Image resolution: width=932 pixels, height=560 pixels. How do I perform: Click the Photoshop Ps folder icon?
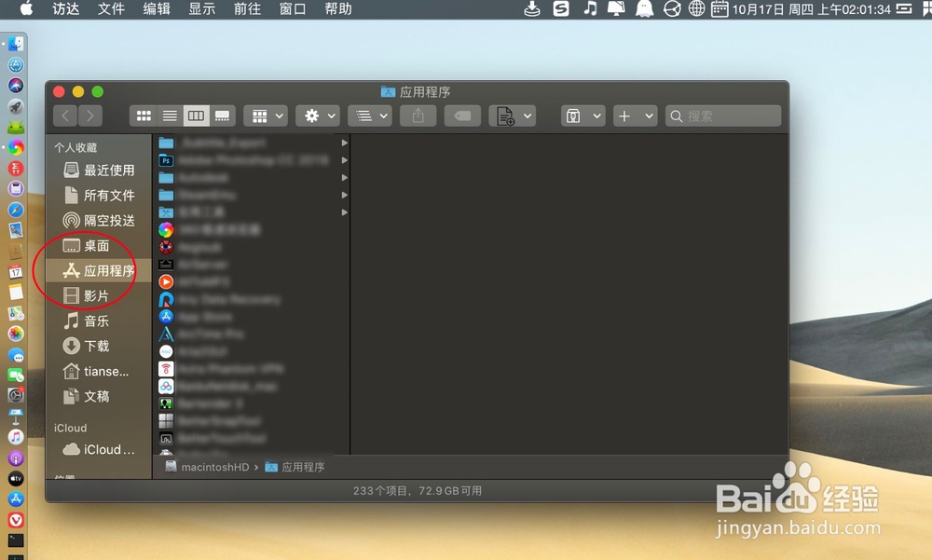(166, 160)
